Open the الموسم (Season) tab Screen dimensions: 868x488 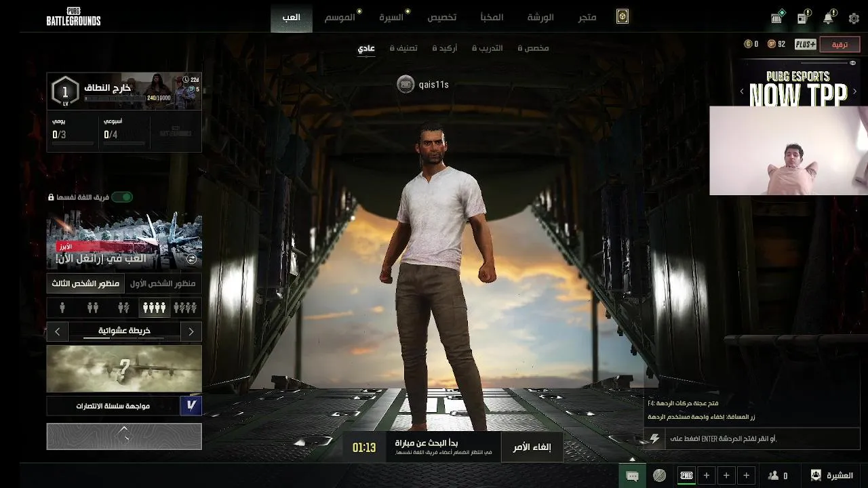(339, 17)
